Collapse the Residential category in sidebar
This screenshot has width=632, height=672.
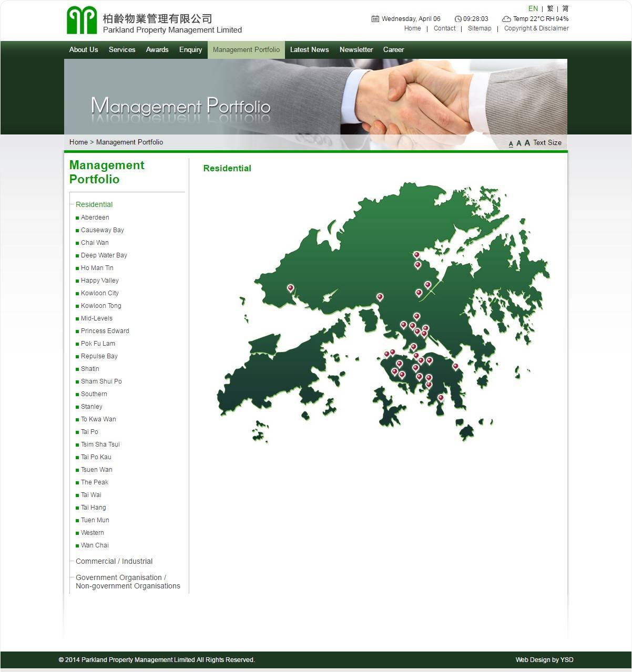94,204
